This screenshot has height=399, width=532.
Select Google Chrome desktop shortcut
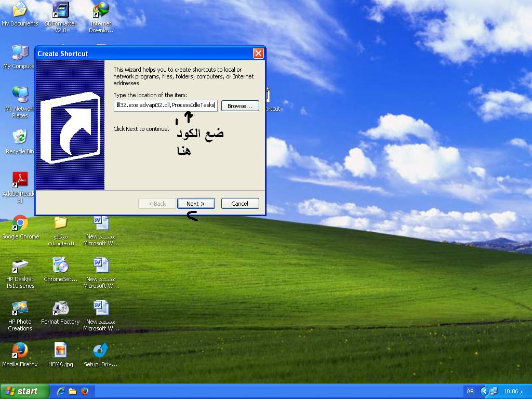20,227
